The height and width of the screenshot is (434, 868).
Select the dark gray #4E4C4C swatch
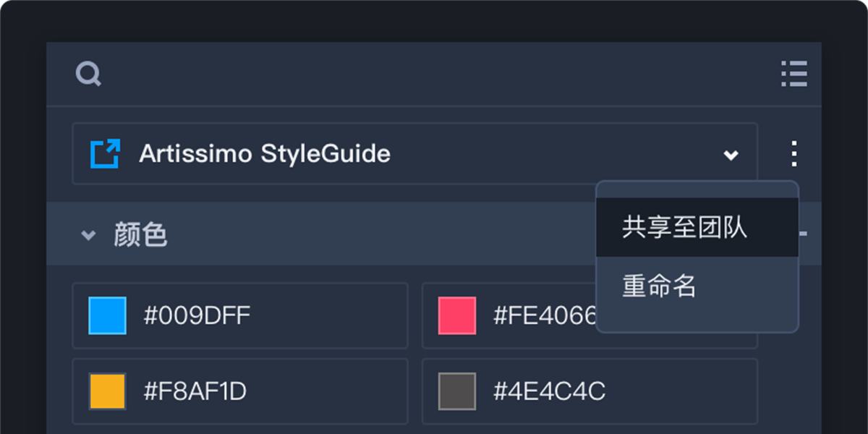[457, 391]
